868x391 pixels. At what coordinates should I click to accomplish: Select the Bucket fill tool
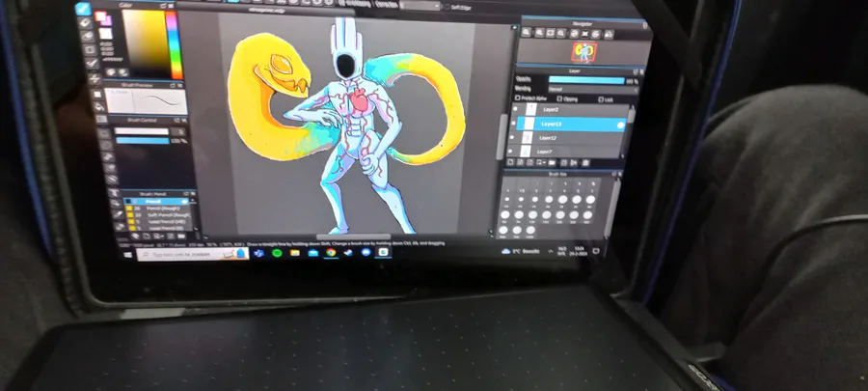[100, 106]
